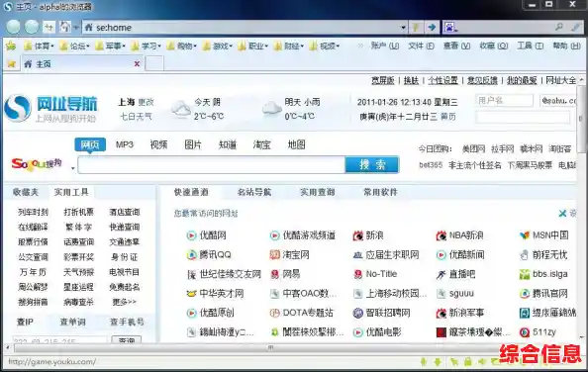The width and height of the screenshot is (588, 372).
Task: Expand the 学习 bookmarks folder
Action: (146, 46)
